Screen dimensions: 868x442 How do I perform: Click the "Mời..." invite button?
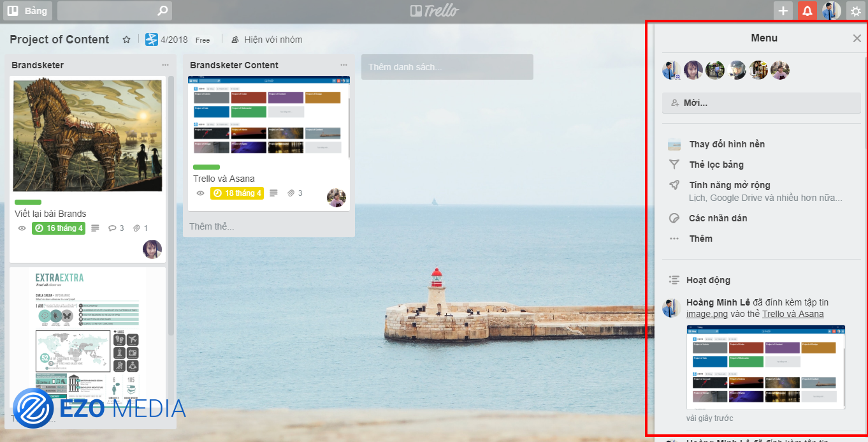point(762,103)
